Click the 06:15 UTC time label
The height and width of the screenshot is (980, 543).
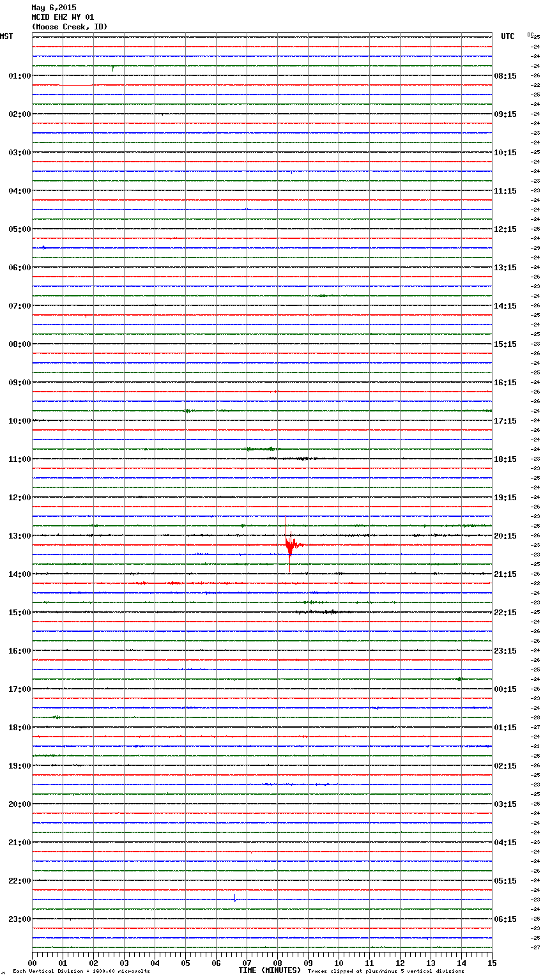[x=505, y=919]
